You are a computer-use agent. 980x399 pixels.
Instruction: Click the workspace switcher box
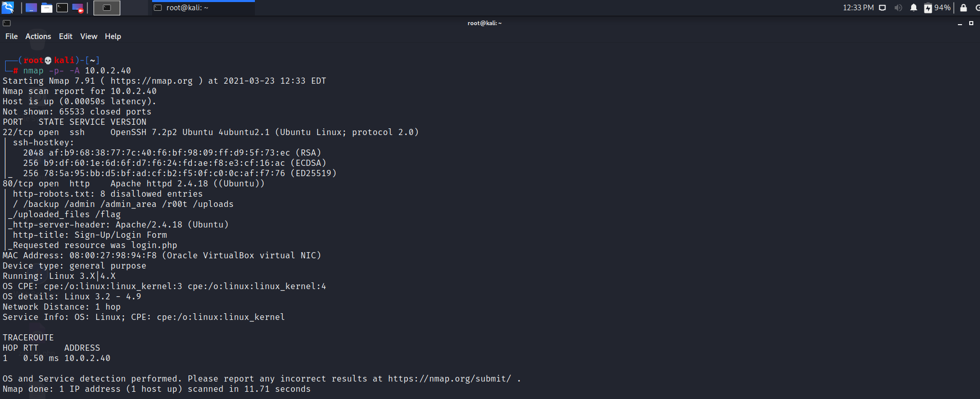[x=107, y=8]
